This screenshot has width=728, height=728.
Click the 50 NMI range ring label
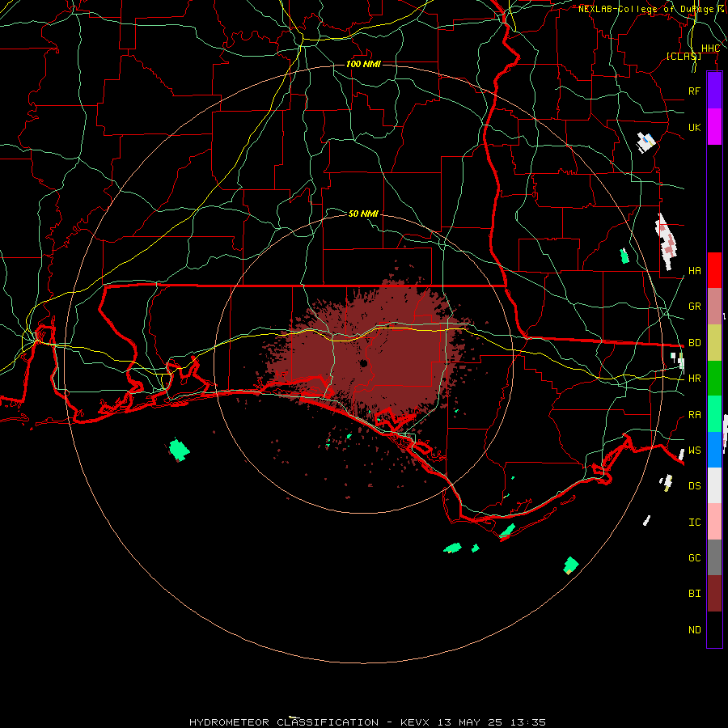pyautogui.click(x=363, y=214)
